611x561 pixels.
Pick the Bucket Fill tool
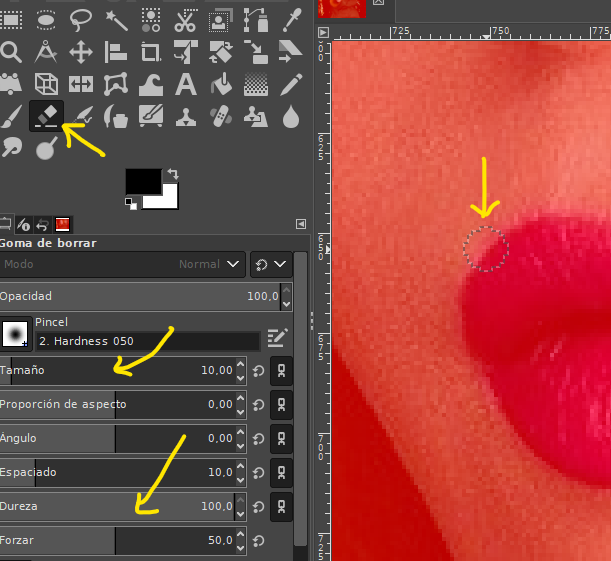pyautogui.click(x=221, y=83)
